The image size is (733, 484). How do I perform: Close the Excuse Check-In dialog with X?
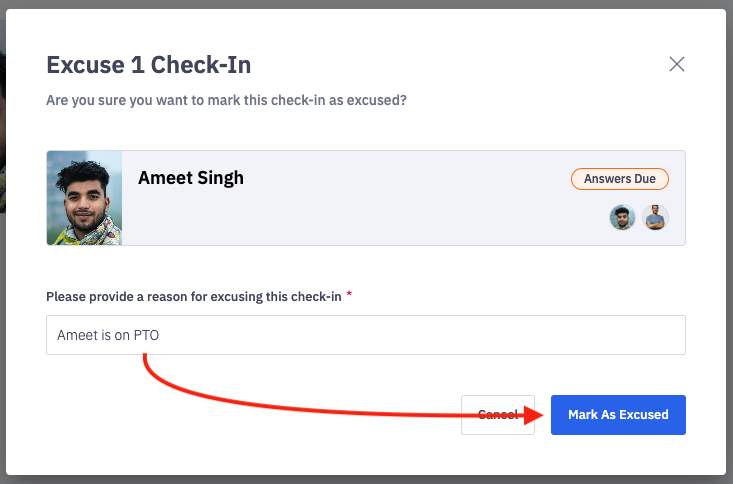(677, 65)
